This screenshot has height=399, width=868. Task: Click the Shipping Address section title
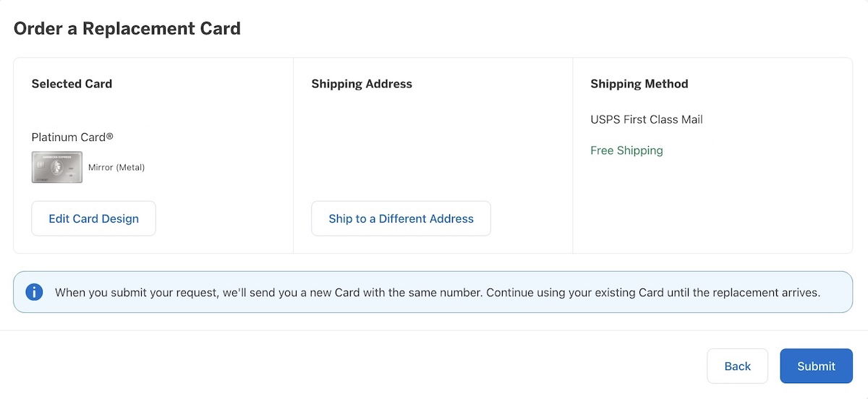click(x=362, y=84)
